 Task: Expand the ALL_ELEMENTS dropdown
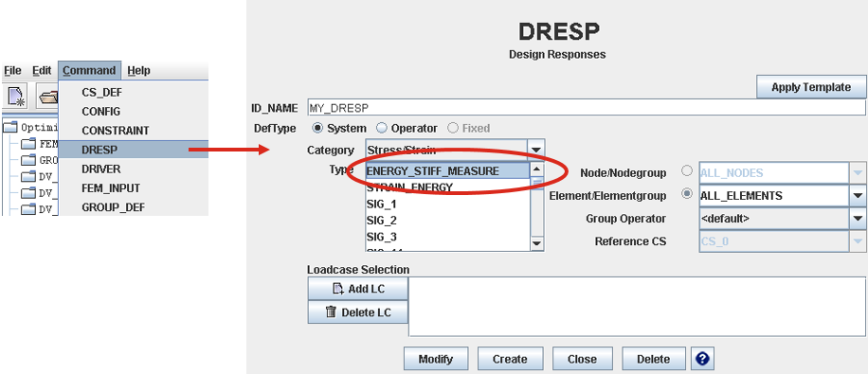pyautogui.click(x=858, y=196)
